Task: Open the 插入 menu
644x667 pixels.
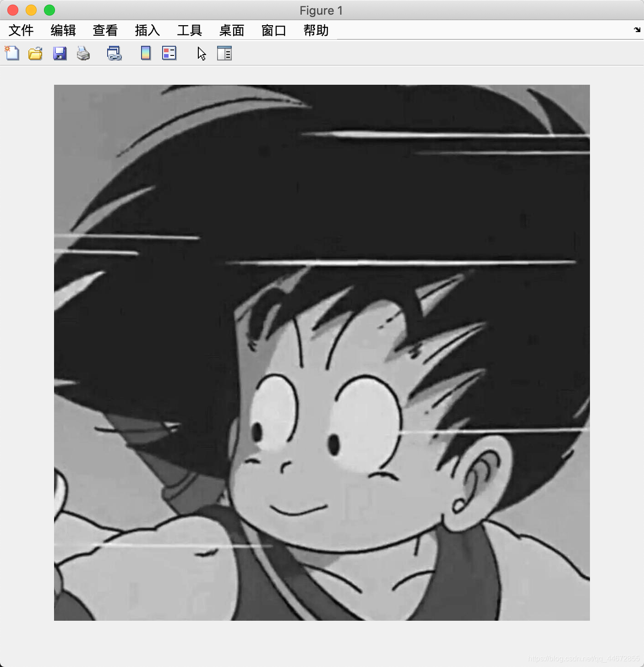Action: coord(147,30)
